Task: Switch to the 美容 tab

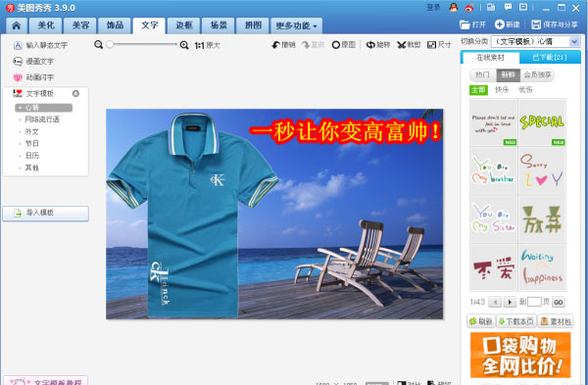Action: click(x=80, y=25)
